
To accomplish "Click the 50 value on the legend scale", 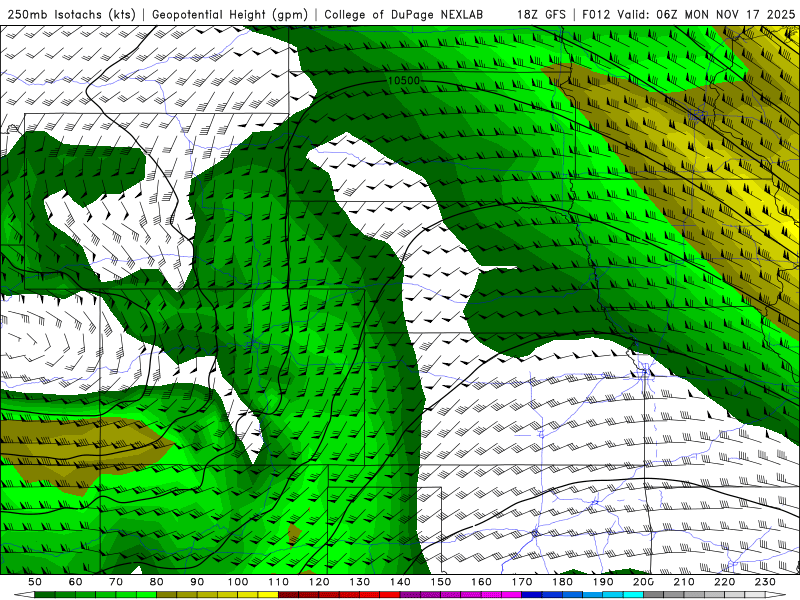I will (35, 582).
